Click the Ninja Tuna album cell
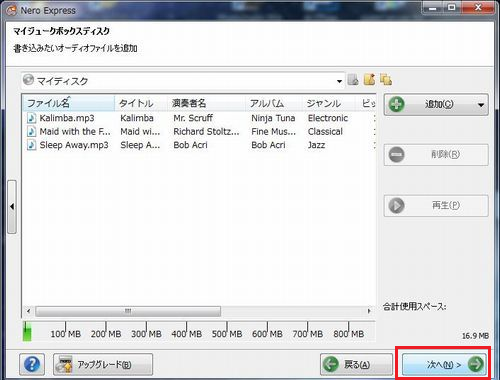The height and width of the screenshot is (380, 500). (273, 118)
